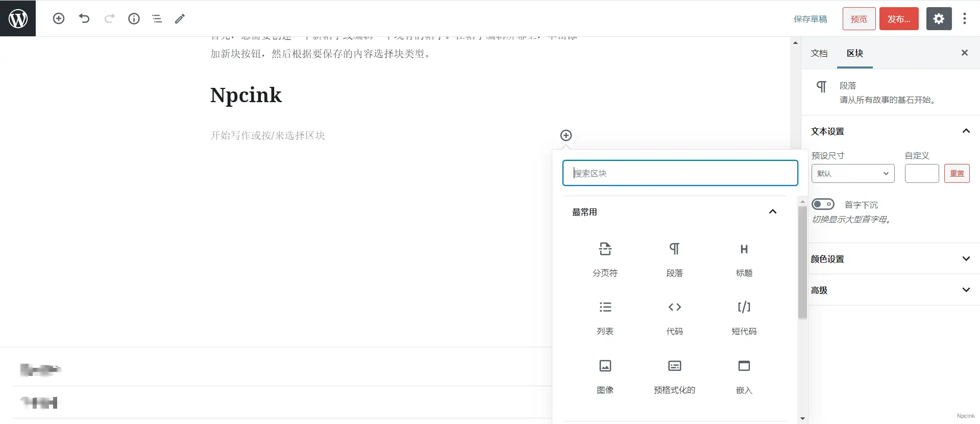The height and width of the screenshot is (424, 980).
Task: Click the block inserter scrollbar thumb
Action: (x=802, y=262)
